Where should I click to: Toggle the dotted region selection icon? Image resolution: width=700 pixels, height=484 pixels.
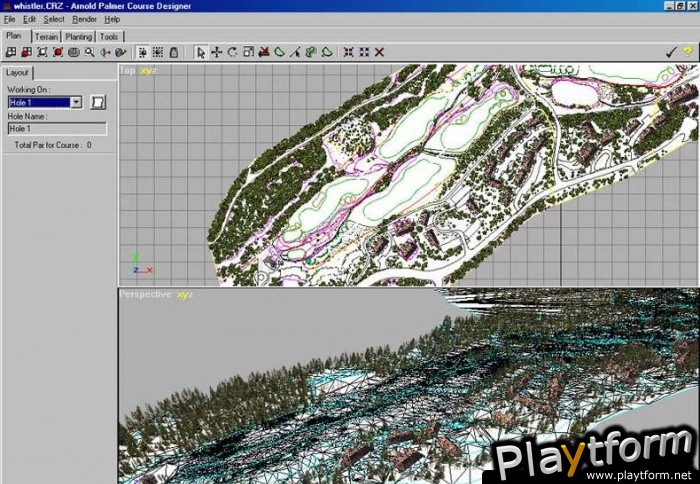[158, 52]
